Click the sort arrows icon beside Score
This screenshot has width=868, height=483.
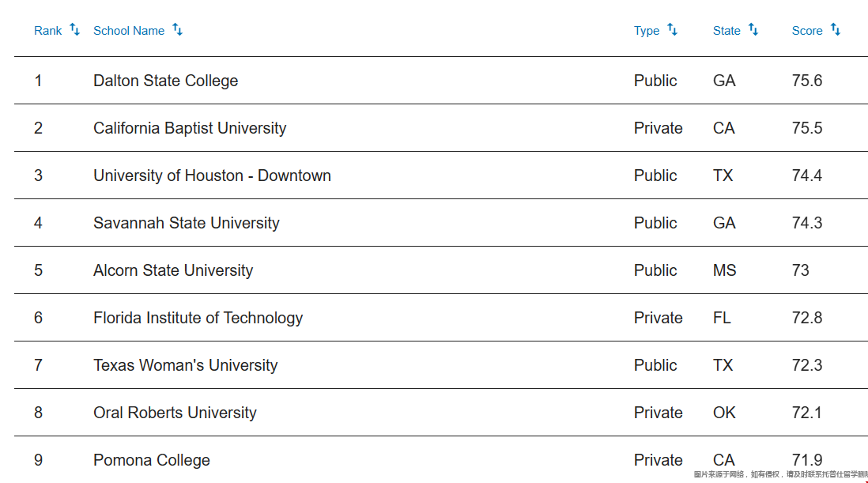836,29
